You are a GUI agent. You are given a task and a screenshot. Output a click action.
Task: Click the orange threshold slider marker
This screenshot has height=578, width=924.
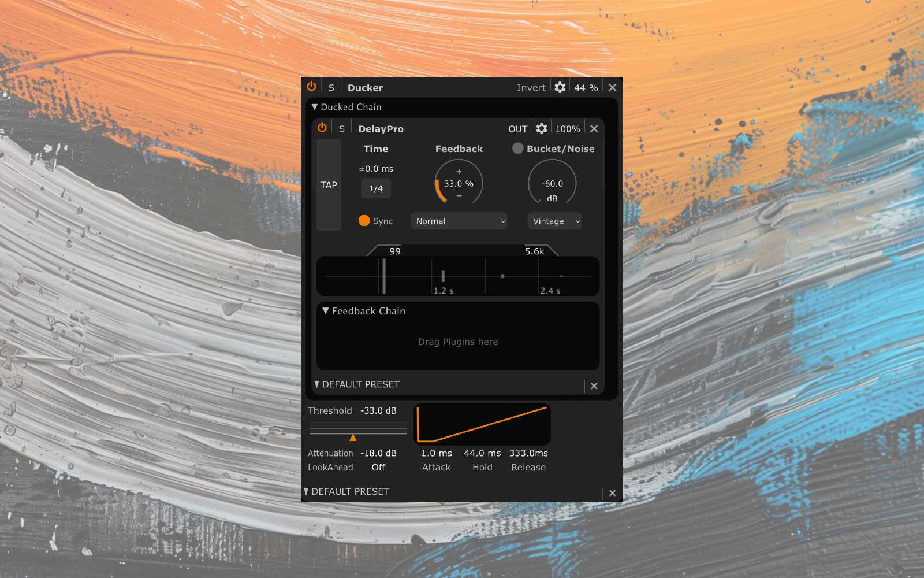(x=353, y=438)
